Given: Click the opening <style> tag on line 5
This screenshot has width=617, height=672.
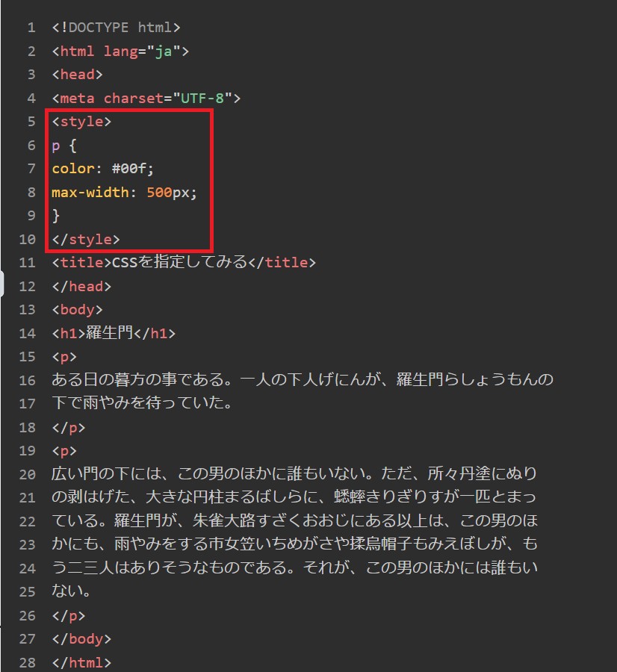Looking at the screenshot, I should (81, 122).
